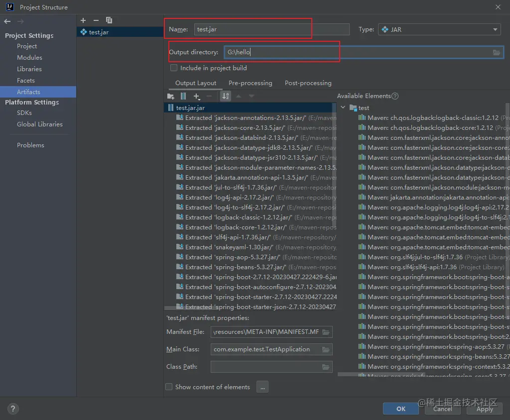Select Extracted 'jakarta.annotation-api-1.3.5.jar/' row

pos(256,178)
